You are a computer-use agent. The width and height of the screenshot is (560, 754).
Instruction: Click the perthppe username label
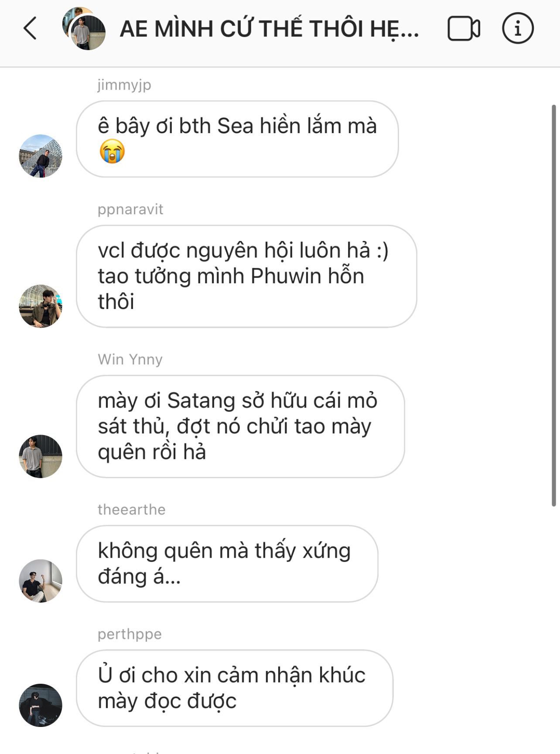(x=130, y=634)
